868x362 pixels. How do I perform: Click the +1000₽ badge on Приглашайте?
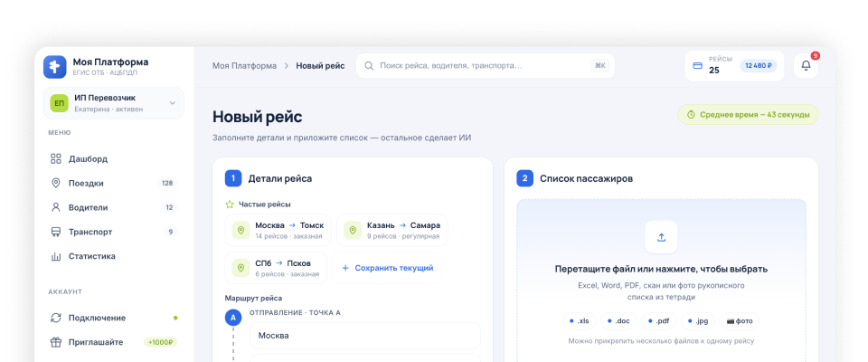[161, 342]
